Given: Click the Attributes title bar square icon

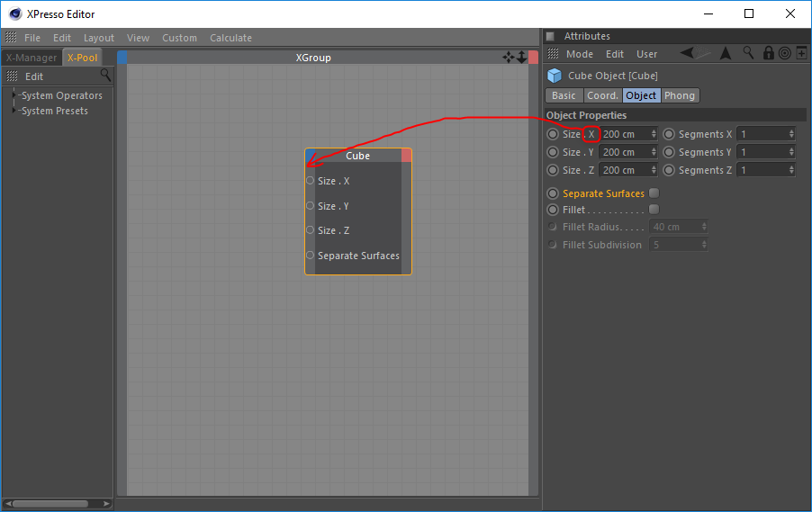Looking at the screenshot, I should [x=550, y=36].
